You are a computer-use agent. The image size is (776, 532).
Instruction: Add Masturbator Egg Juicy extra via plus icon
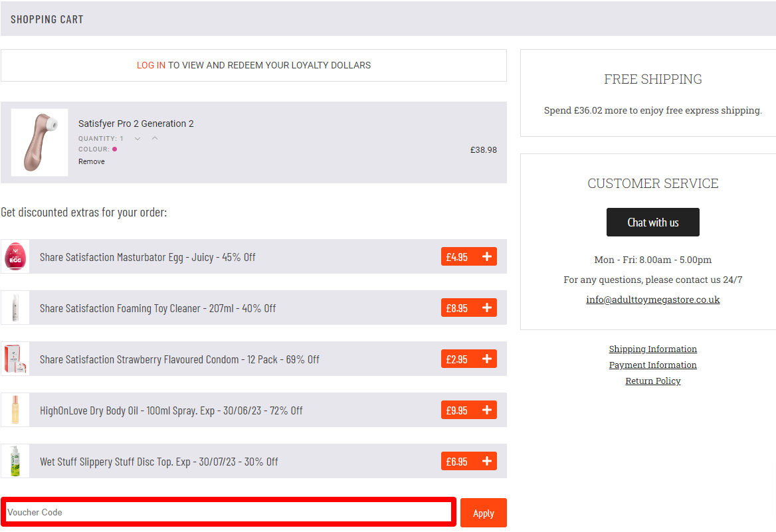point(486,257)
